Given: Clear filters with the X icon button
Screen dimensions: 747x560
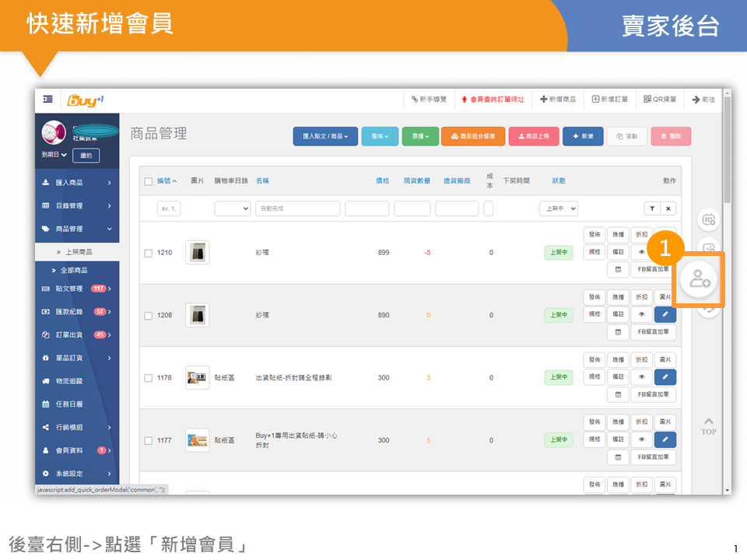Looking at the screenshot, I should pyautogui.click(x=668, y=208).
